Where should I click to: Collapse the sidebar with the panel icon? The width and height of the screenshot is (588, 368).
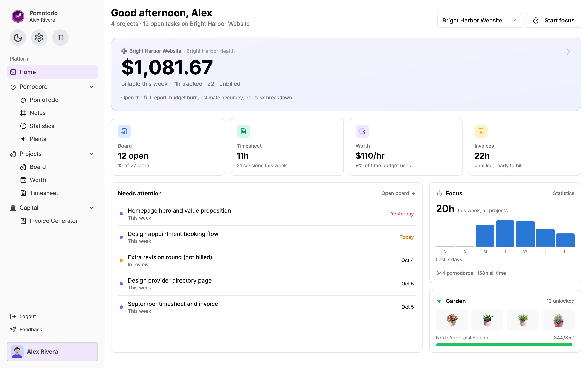(x=60, y=37)
